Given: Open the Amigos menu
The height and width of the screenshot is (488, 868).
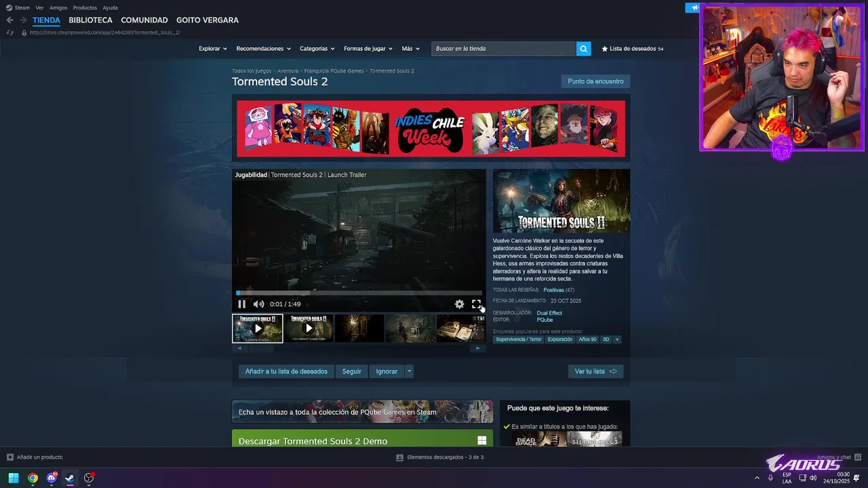Looking at the screenshot, I should point(58,7).
